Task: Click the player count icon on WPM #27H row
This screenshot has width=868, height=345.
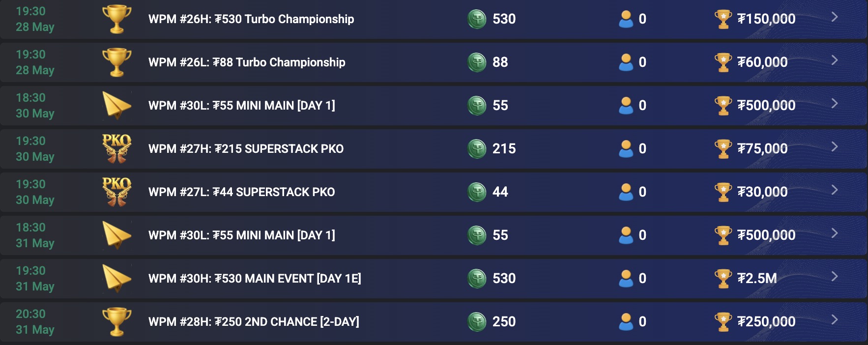Action: tap(627, 148)
